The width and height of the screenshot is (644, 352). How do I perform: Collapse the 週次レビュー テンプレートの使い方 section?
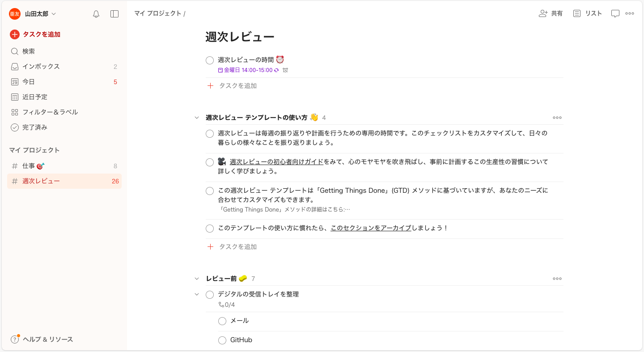coord(197,117)
